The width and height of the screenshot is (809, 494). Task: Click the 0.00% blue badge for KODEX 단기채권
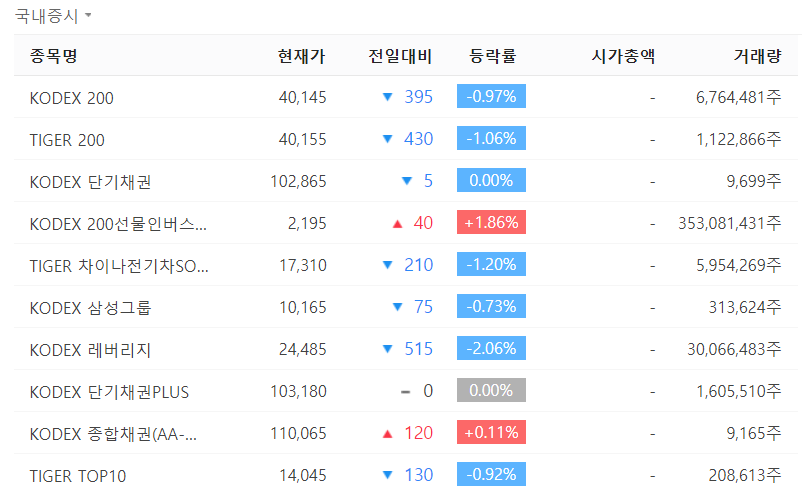[491, 180]
